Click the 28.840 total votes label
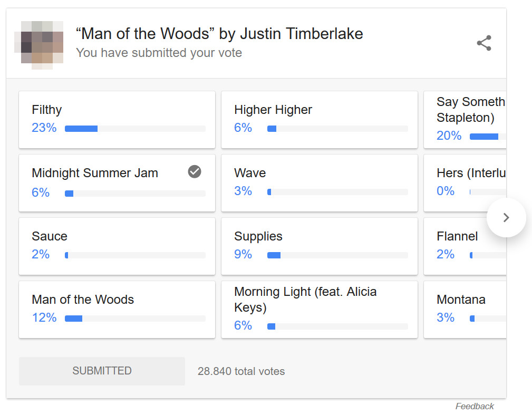The height and width of the screenshot is (414, 532). (241, 371)
